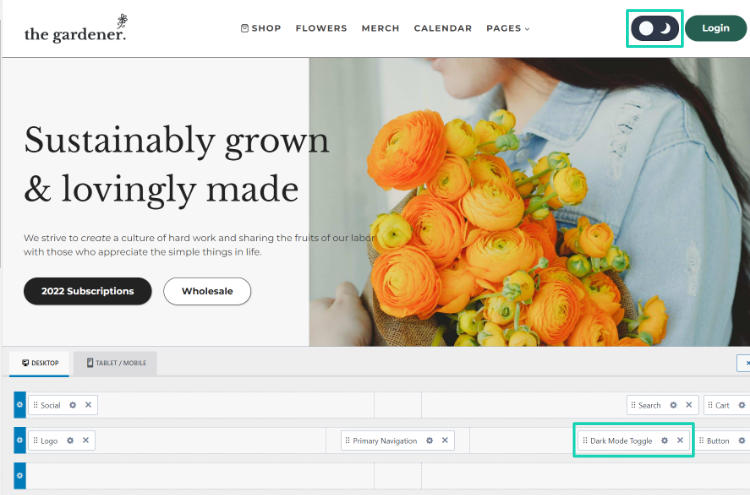Image resolution: width=750 pixels, height=495 pixels.
Task: Remove the Social item with X icon
Action: pyautogui.click(x=88, y=405)
